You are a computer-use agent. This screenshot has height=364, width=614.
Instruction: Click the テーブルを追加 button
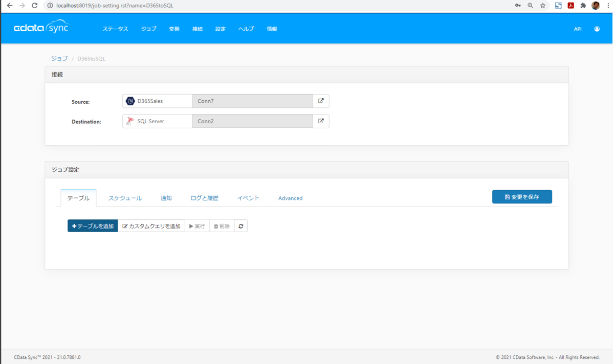(93, 226)
